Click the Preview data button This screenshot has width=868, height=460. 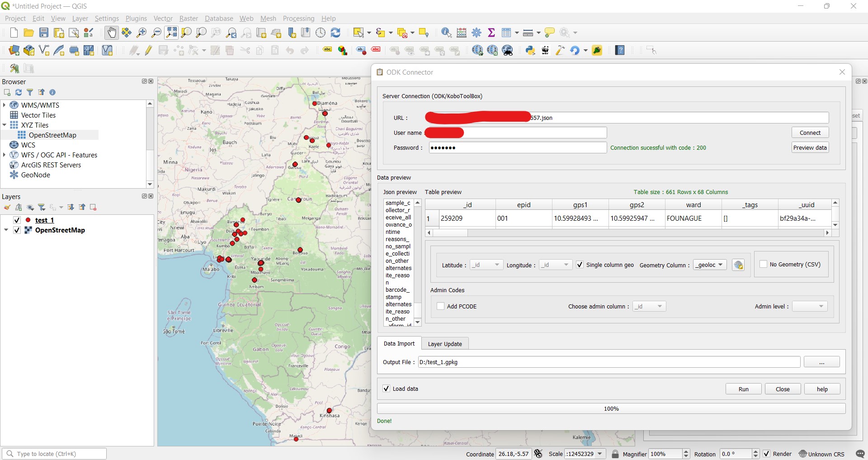810,147
